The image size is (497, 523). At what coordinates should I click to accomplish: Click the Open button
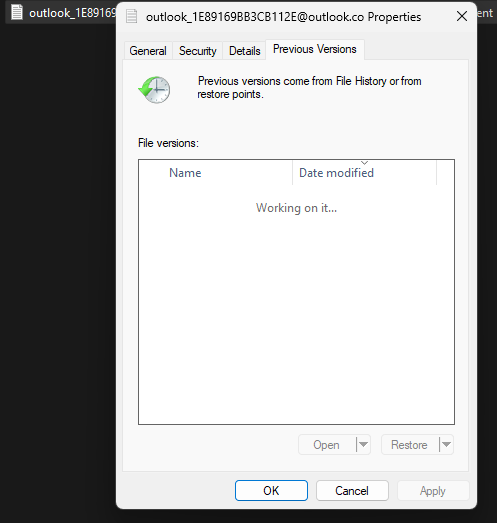pyautogui.click(x=327, y=445)
